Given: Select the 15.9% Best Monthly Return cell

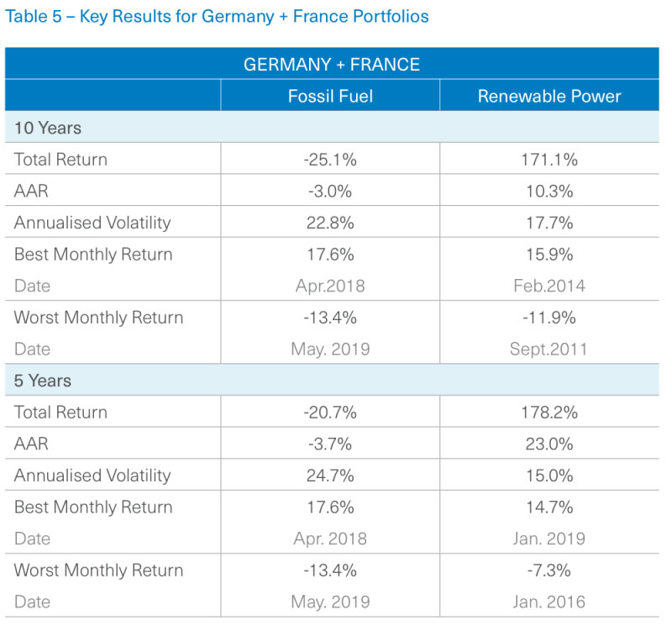Looking at the screenshot, I should point(549,255).
